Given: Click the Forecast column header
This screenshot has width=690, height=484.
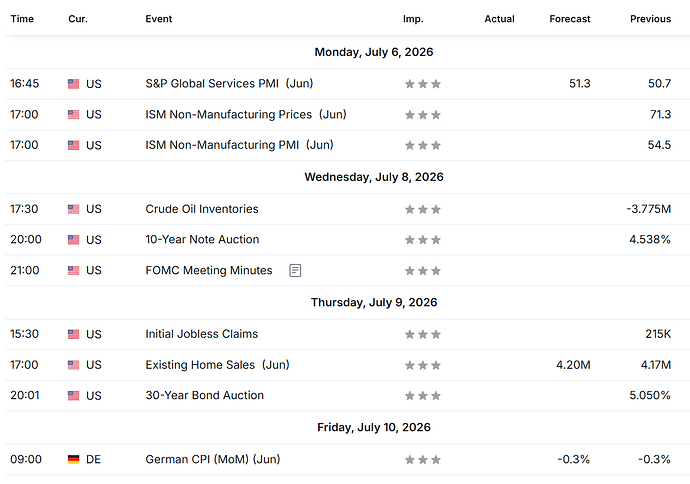Looking at the screenshot, I should tap(570, 19).
